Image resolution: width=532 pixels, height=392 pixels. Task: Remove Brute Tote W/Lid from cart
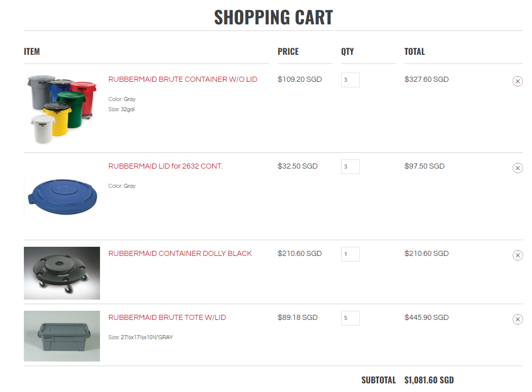[x=517, y=319]
